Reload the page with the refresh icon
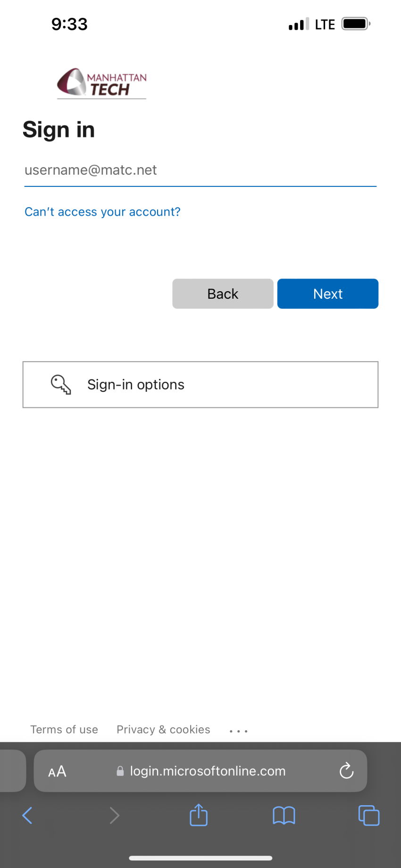This screenshot has height=868, width=401. [346, 771]
